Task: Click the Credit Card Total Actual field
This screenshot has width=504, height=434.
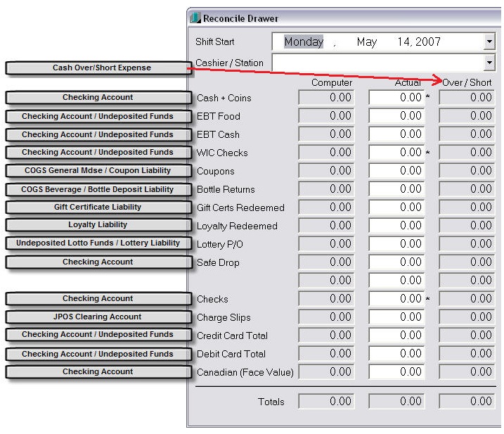Action: click(x=396, y=336)
